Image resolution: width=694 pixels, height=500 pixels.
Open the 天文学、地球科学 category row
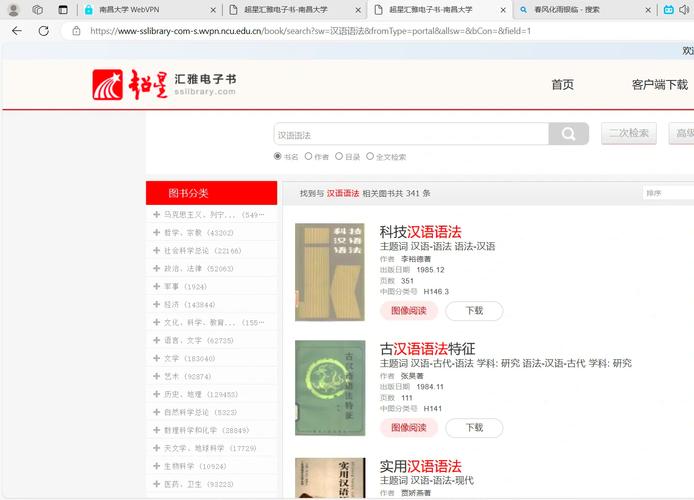(x=212, y=448)
